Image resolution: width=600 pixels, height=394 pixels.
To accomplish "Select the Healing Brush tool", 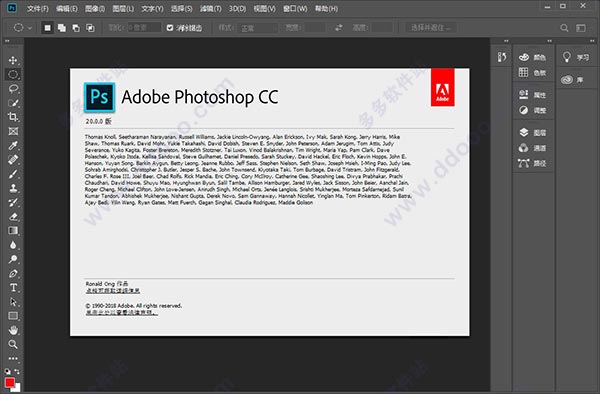I will (13, 160).
